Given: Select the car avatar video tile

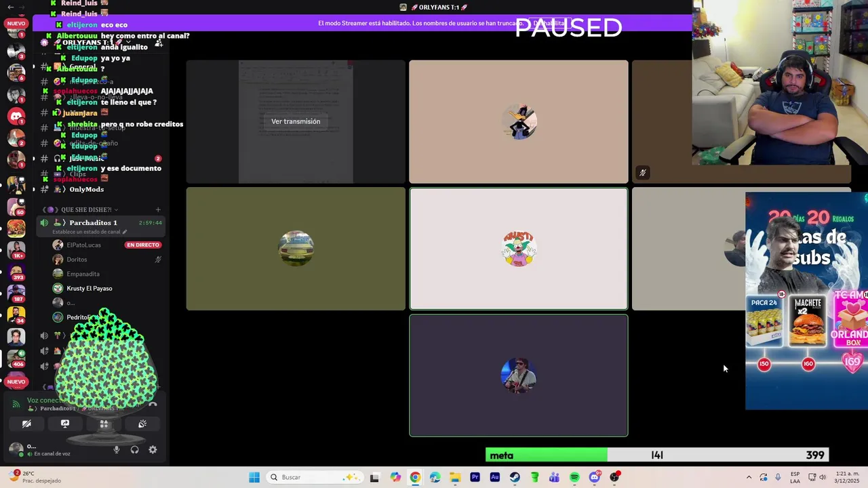Looking at the screenshot, I should coord(296,249).
